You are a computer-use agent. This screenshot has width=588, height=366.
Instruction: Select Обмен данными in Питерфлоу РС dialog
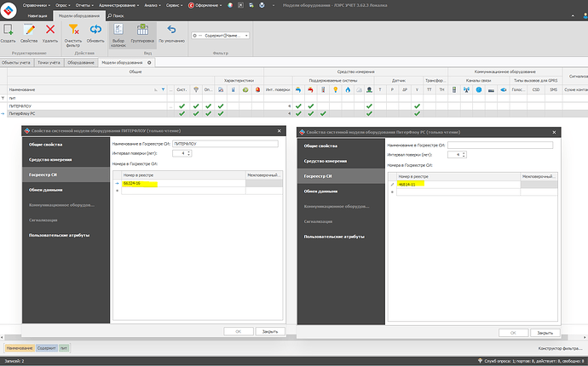pyautogui.click(x=341, y=191)
